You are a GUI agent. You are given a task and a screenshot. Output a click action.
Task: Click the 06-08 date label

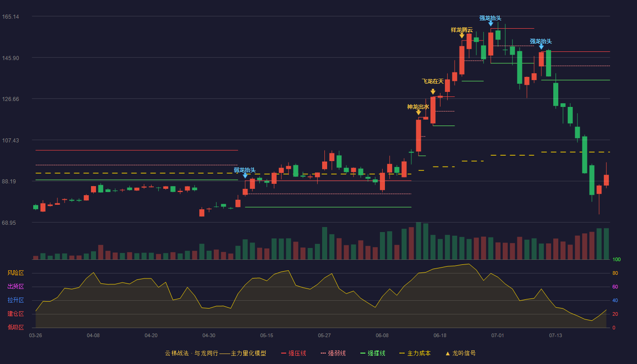tap(382, 335)
